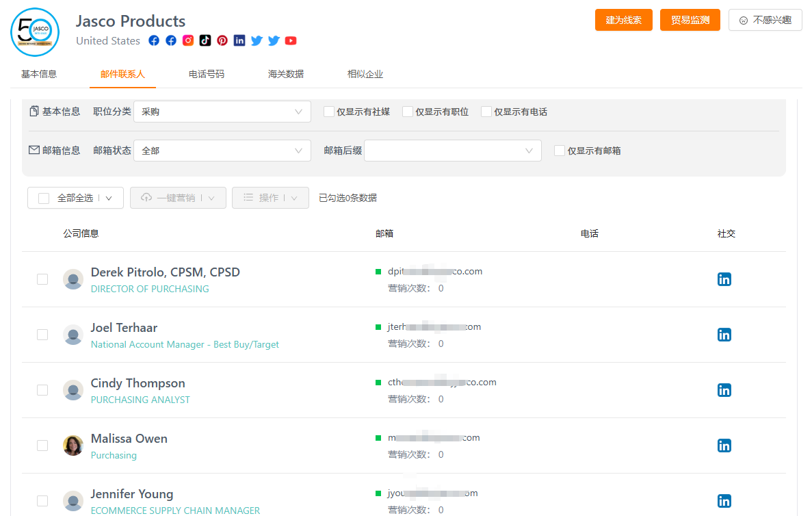Open the 邮箱状态 dropdown showing 全部

point(222,151)
